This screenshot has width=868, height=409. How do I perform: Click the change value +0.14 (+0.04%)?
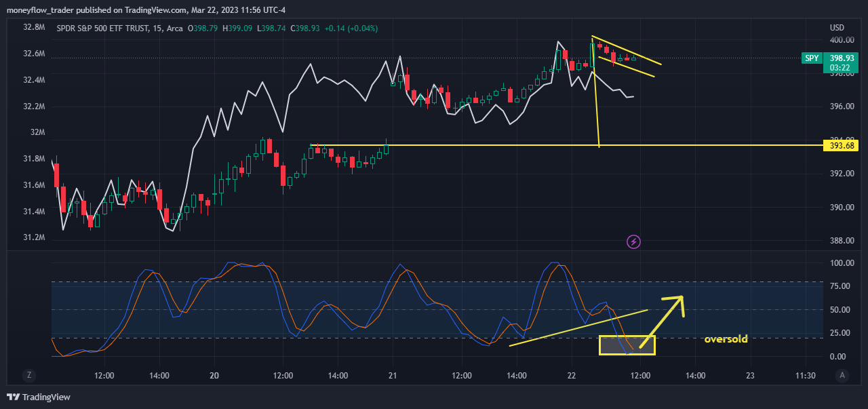pyautogui.click(x=351, y=28)
